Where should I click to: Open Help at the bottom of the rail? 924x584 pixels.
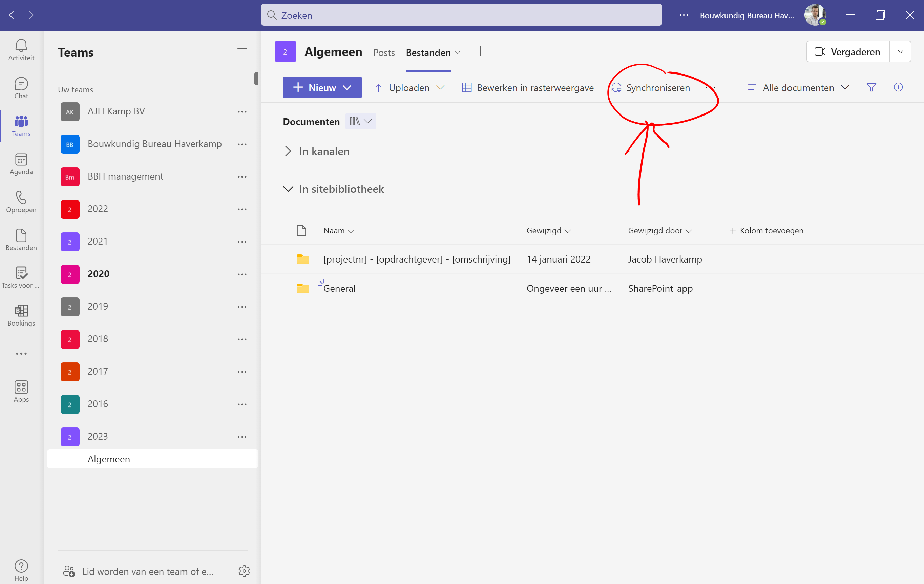point(21,570)
